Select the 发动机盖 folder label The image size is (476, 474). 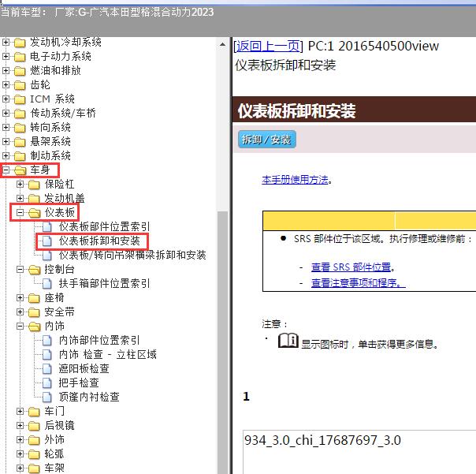coord(65,198)
